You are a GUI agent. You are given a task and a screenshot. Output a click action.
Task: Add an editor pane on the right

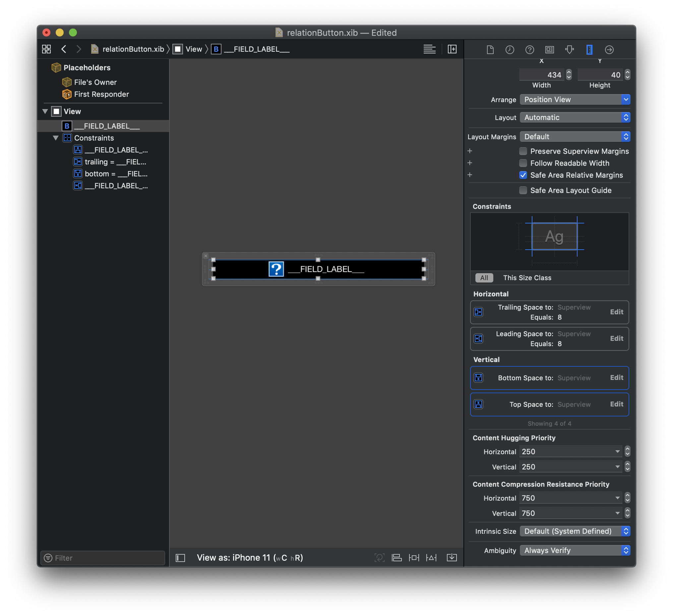click(x=452, y=49)
